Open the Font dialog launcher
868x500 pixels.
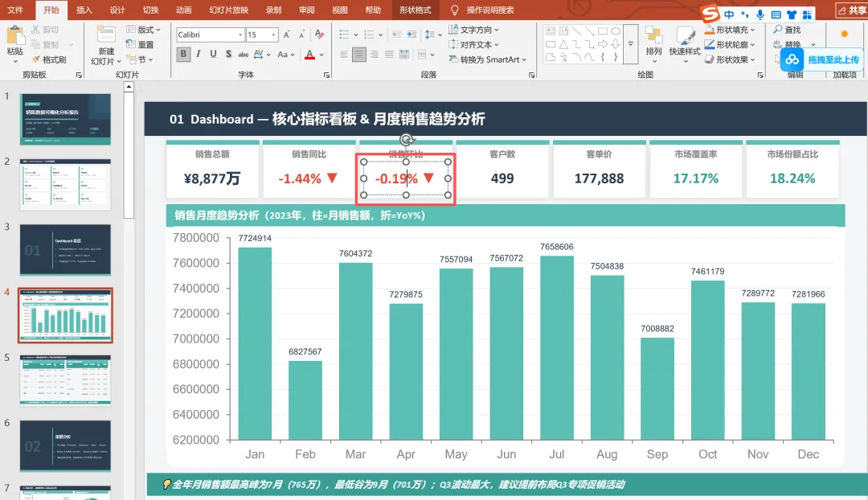click(326, 75)
